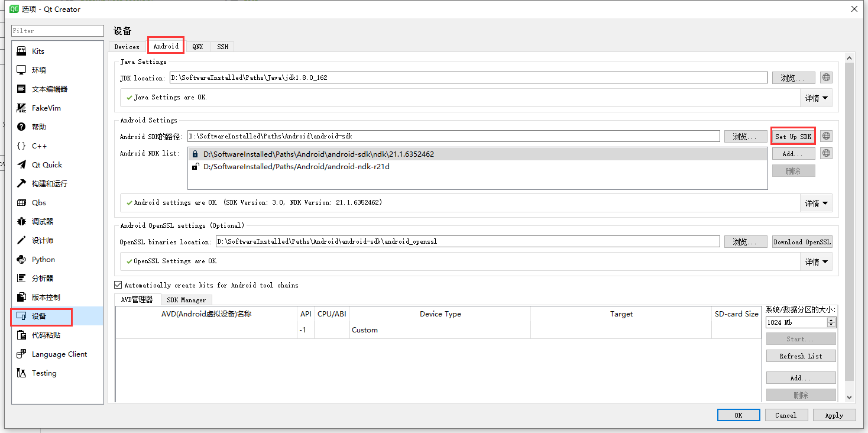Open the SDK Manager tab
868x433 pixels.
186,299
